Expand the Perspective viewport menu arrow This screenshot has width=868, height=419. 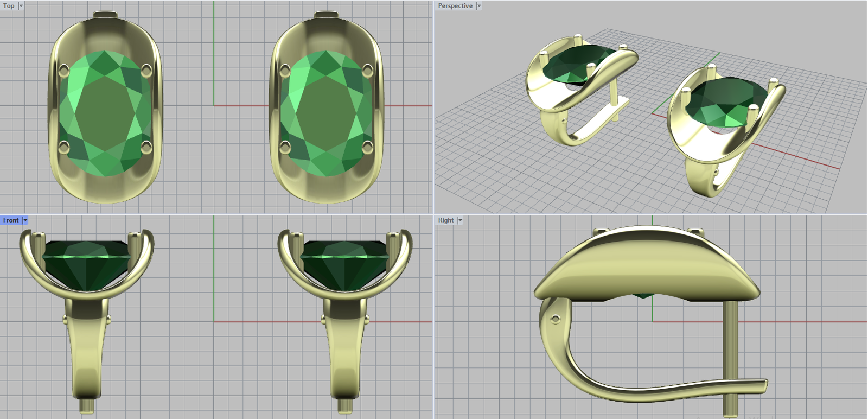pyautogui.click(x=479, y=6)
